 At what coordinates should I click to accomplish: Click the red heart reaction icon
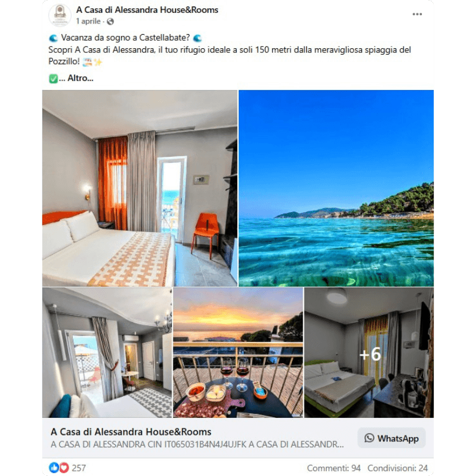point(63,468)
